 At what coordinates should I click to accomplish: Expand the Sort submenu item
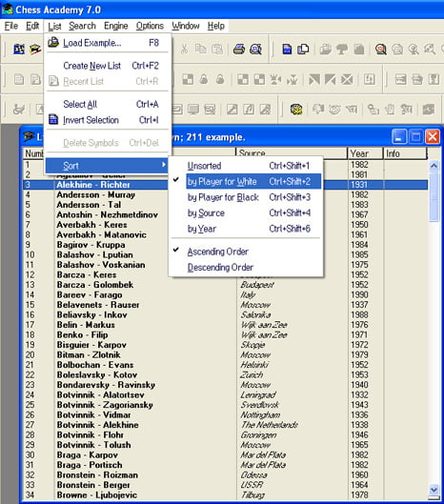(107, 166)
